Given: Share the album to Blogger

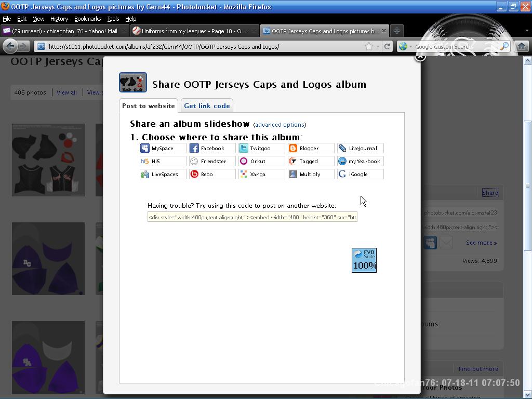Looking at the screenshot, I should 311,148.
